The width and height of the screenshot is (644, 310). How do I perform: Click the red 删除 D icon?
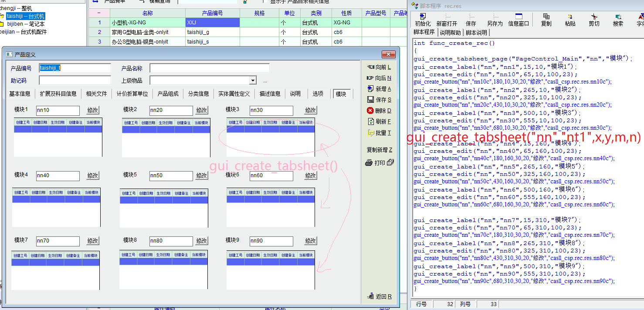pyautogui.click(x=370, y=111)
